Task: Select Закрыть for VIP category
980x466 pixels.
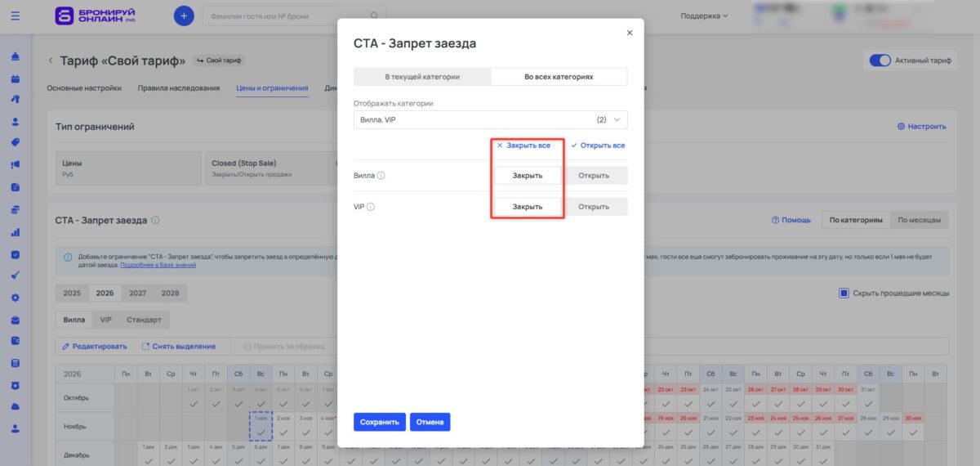Action: [528, 207]
